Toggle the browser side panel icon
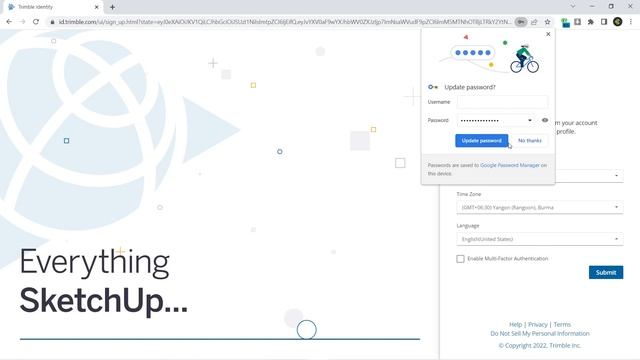 click(604, 22)
